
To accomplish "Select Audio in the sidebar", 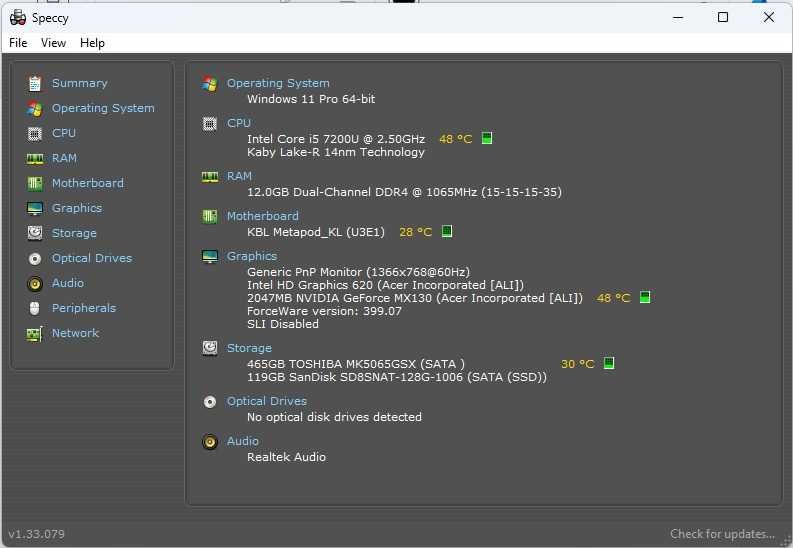I will pyautogui.click(x=68, y=283).
